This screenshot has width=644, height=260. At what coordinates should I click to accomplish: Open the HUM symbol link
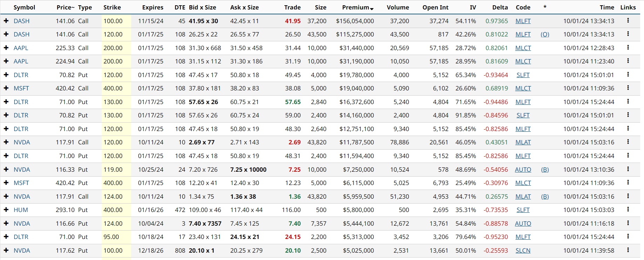(21, 210)
